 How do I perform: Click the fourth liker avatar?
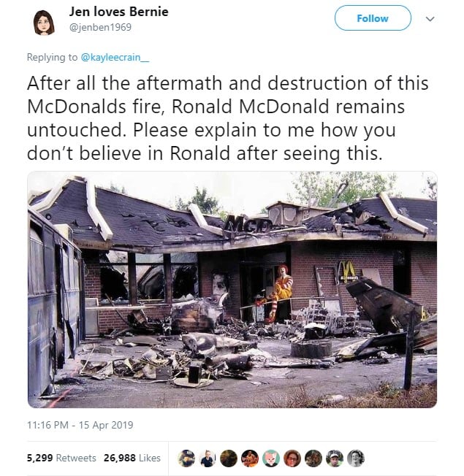pyautogui.click(x=250, y=458)
